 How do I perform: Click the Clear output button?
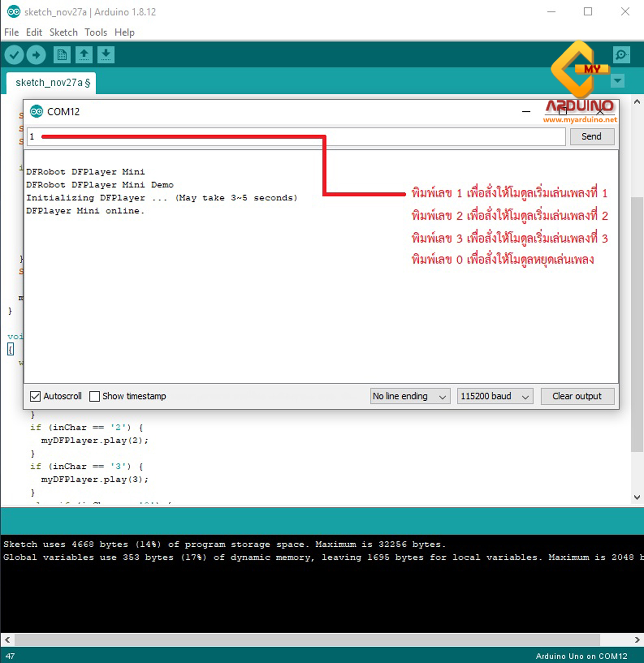click(x=577, y=396)
